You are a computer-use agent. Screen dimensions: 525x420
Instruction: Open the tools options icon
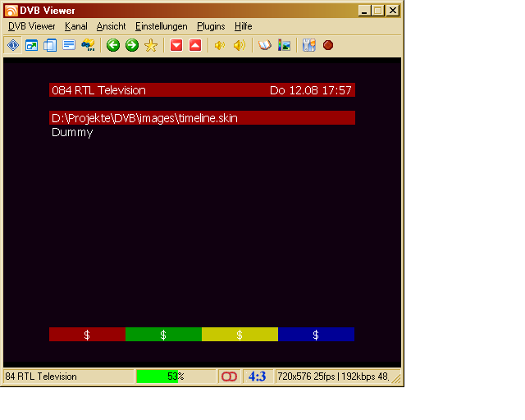[x=309, y=45]
